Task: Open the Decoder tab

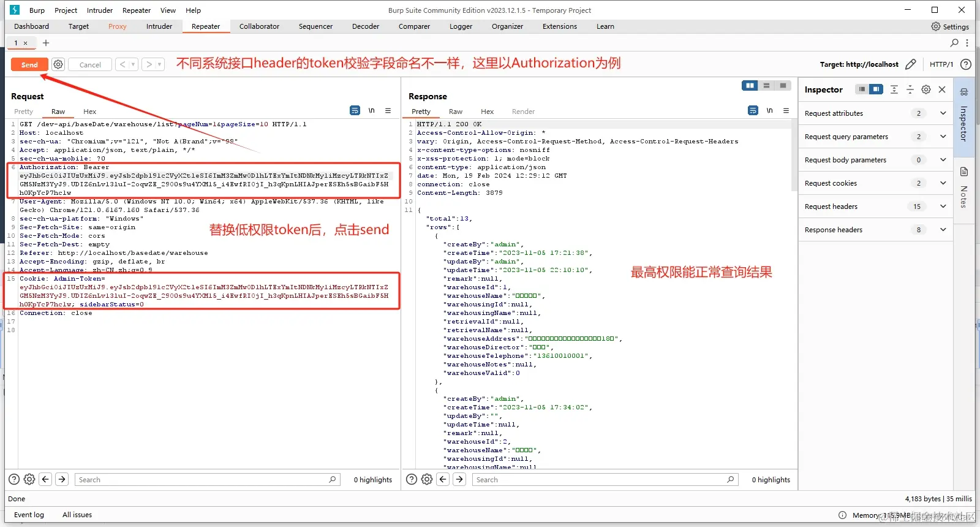Action: pos(366,26)
